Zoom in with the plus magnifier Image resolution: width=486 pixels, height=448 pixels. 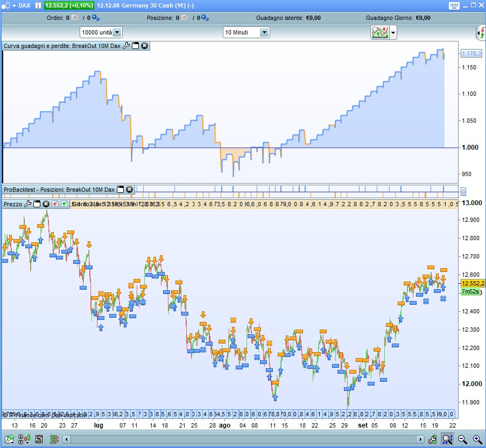[477, 439]
